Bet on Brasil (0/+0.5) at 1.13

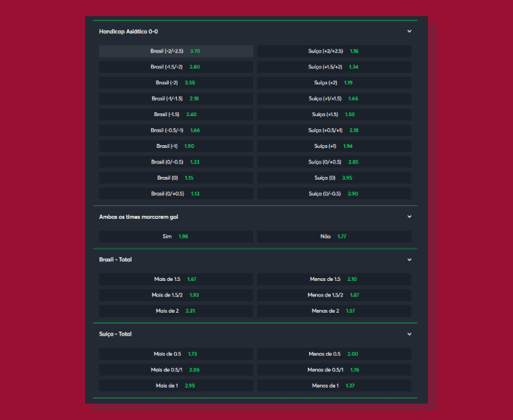point(176,194)
